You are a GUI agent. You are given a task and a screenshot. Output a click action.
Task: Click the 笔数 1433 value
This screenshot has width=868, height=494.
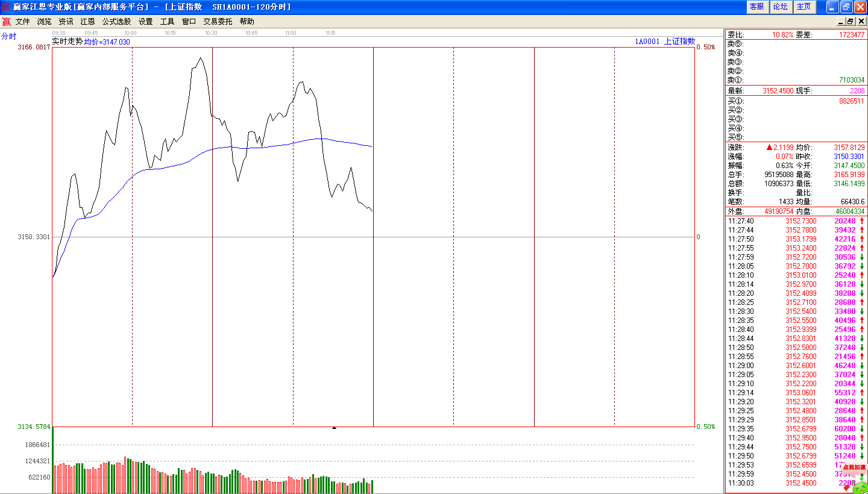click(786, 201)
